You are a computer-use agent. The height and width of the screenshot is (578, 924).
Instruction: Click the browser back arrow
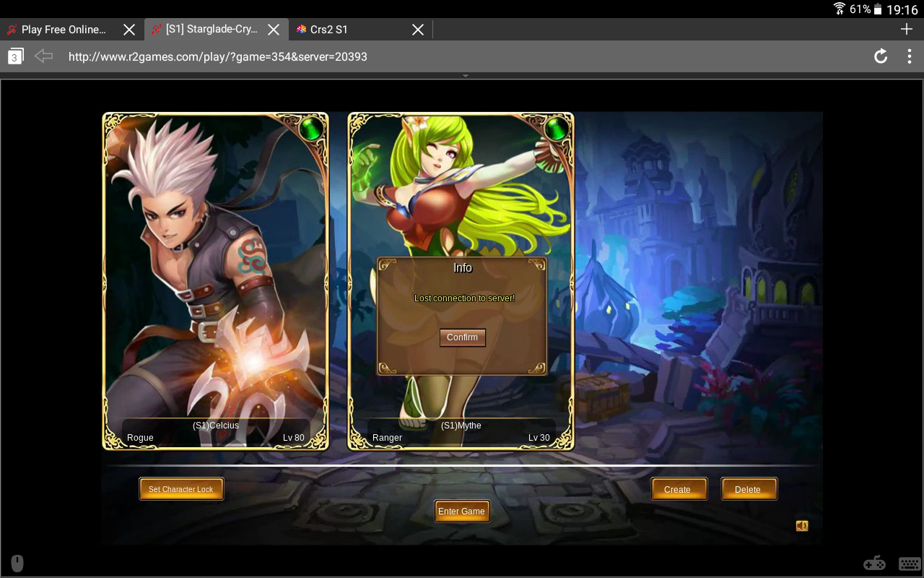(x=44, y=56)
